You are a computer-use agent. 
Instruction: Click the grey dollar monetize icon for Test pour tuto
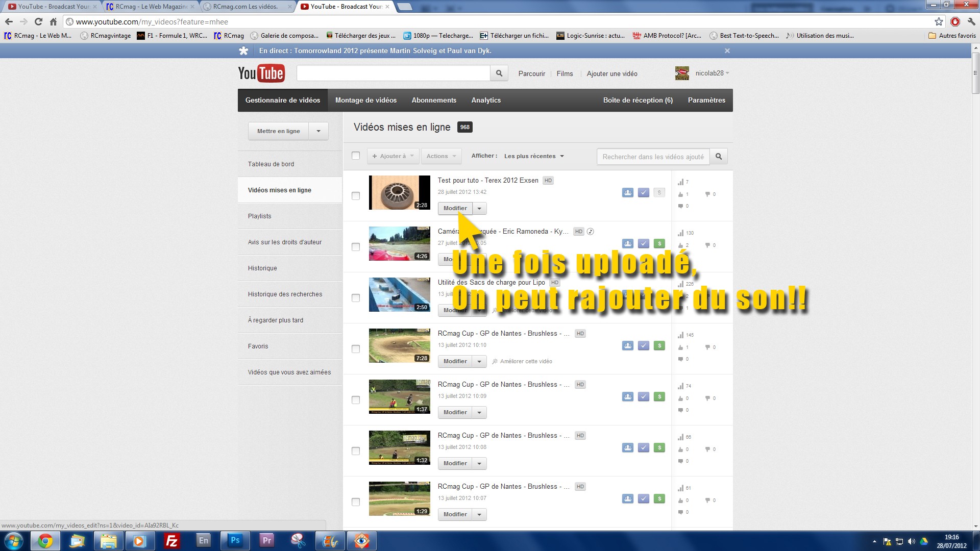pyautogui.click(x=659, y=193)
